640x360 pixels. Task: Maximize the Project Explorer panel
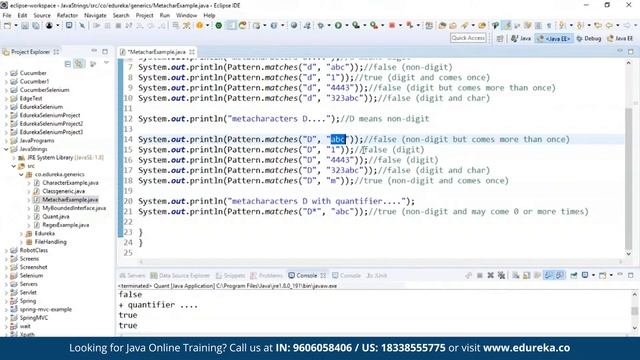tap(105, 51)
